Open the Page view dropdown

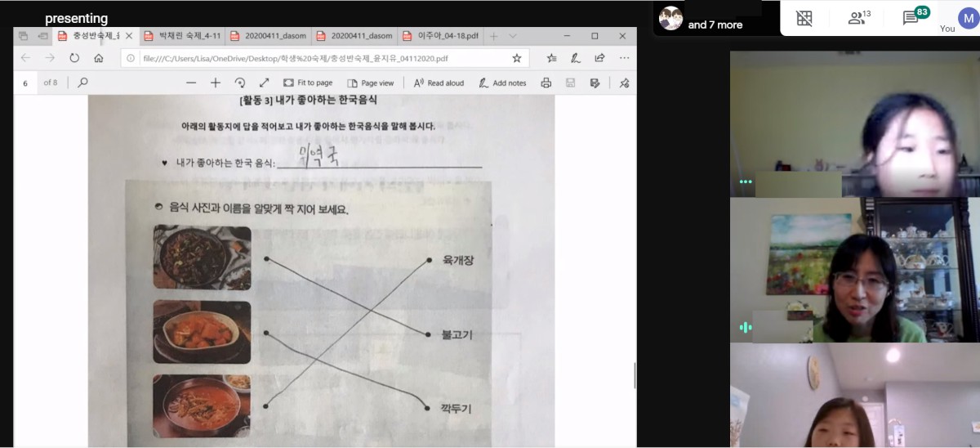[370, 83]
